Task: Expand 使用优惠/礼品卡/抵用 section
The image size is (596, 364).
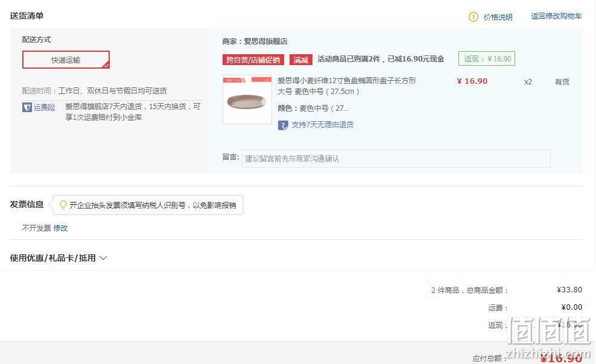Action: [x=58, y=258]
